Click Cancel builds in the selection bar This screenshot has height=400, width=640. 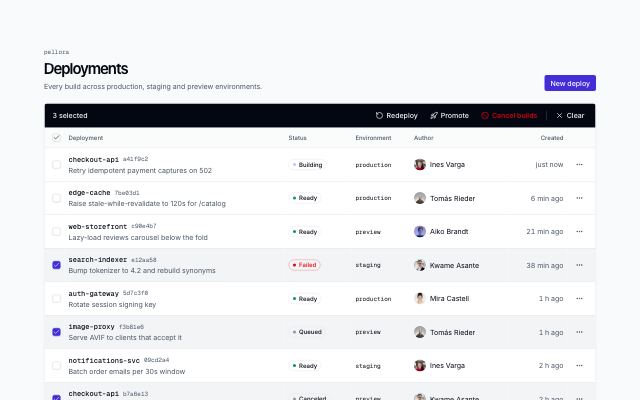[509, 116]
